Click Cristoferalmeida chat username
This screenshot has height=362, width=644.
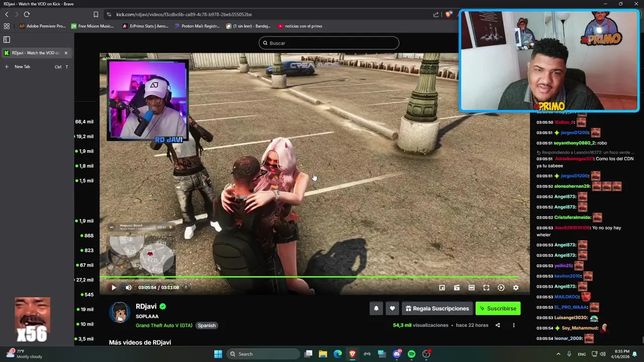click(x=573, y=217)
